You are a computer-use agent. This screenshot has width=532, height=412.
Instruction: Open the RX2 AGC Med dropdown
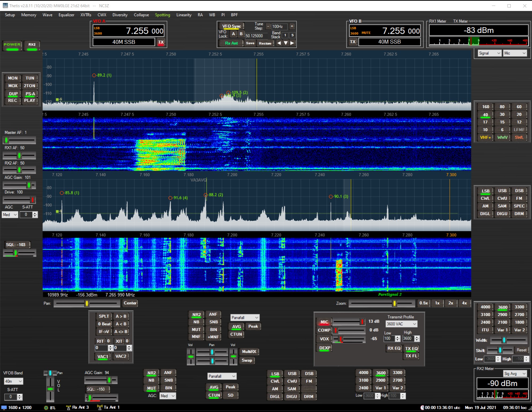[x=168, y=396]
